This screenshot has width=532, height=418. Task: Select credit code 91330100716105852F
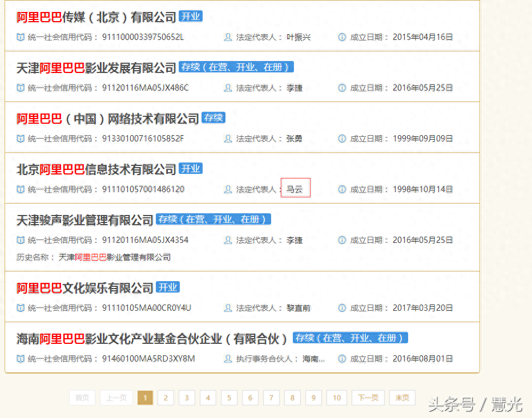coord(143,139)
